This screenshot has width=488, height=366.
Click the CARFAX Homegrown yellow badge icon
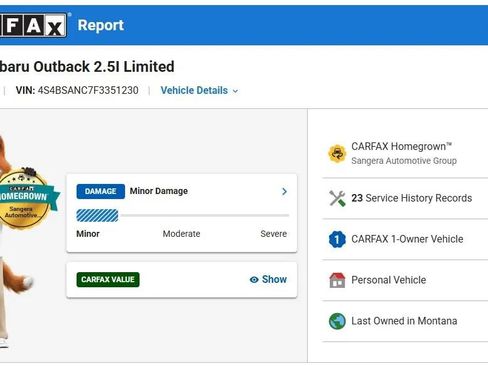337,154
